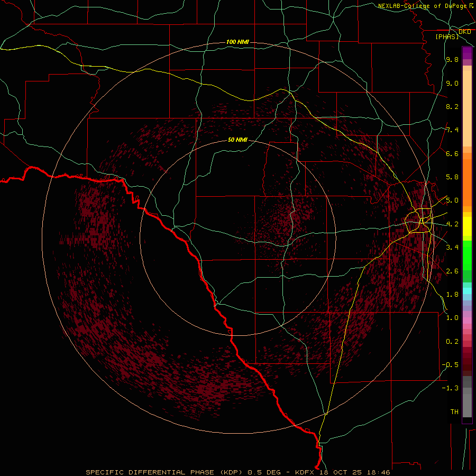The image size is (476, 476).
Task: Click the KDP unit label above the scale
Action: point(464,32)
